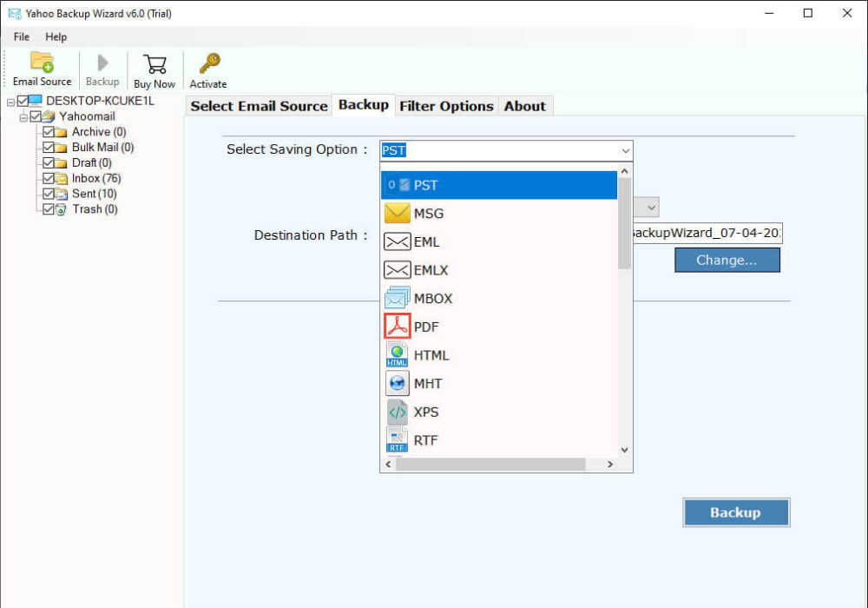Screen dimensions: 868x608
Task: Click the Bulk Mail folder icon
Action: pos(62,148)
